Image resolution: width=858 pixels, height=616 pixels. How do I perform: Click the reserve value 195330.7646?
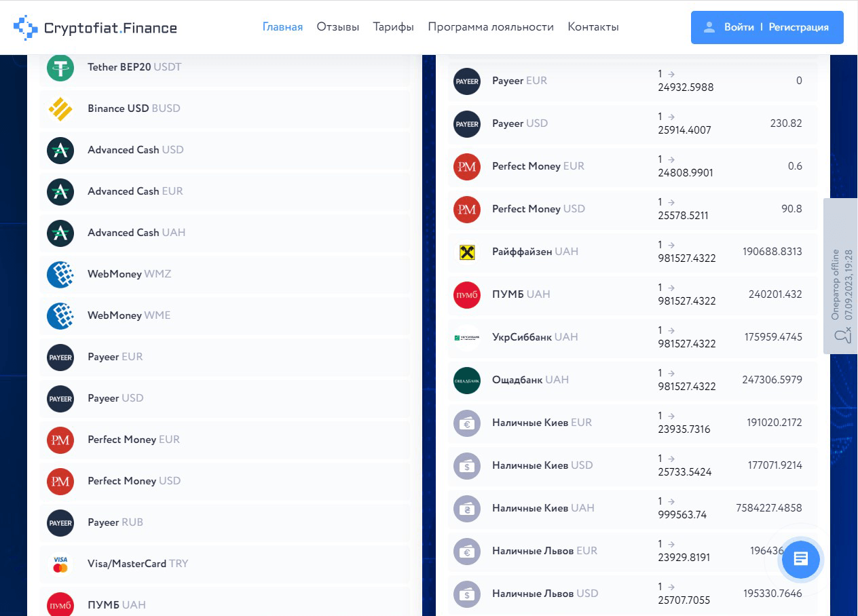click(x=772, y=594)
